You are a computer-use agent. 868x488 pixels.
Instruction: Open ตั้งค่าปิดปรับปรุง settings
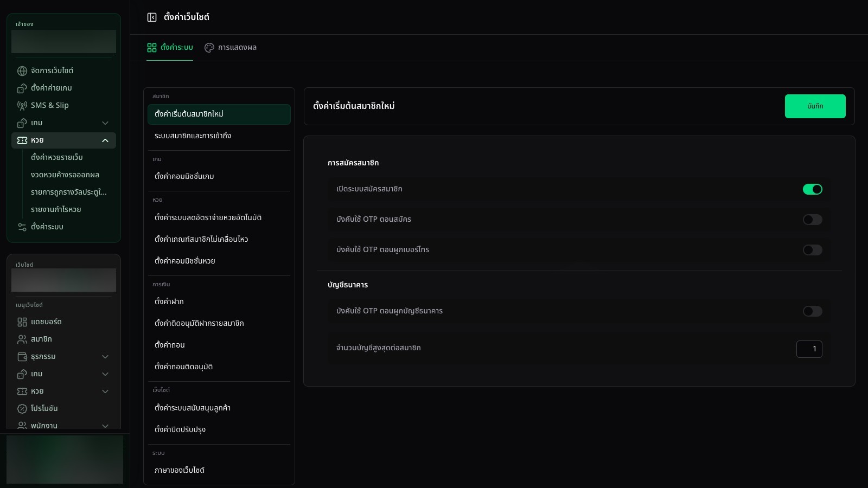tap(219, 430)
